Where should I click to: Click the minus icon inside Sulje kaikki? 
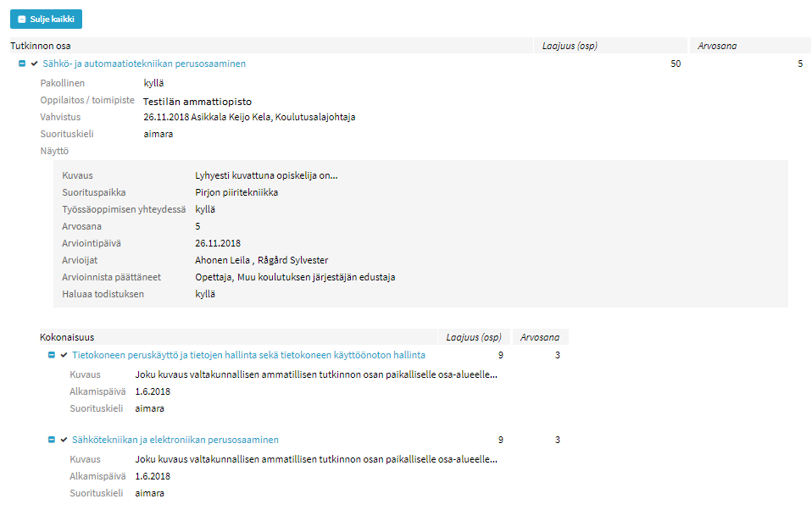[22, 19]
